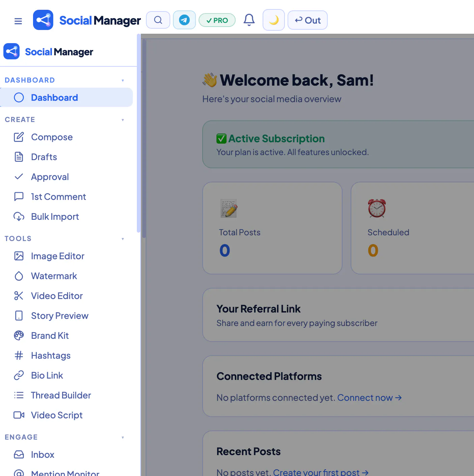Viewport: 474px width, 476px height.
Task: Open Bulk Import menu item
Action: (66, 216)
